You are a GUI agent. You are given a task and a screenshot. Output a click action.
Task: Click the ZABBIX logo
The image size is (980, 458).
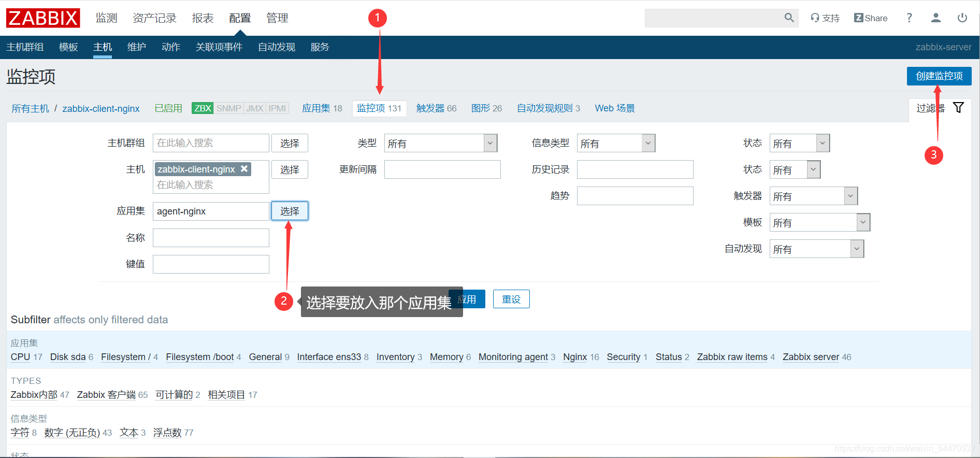[43, 18]
